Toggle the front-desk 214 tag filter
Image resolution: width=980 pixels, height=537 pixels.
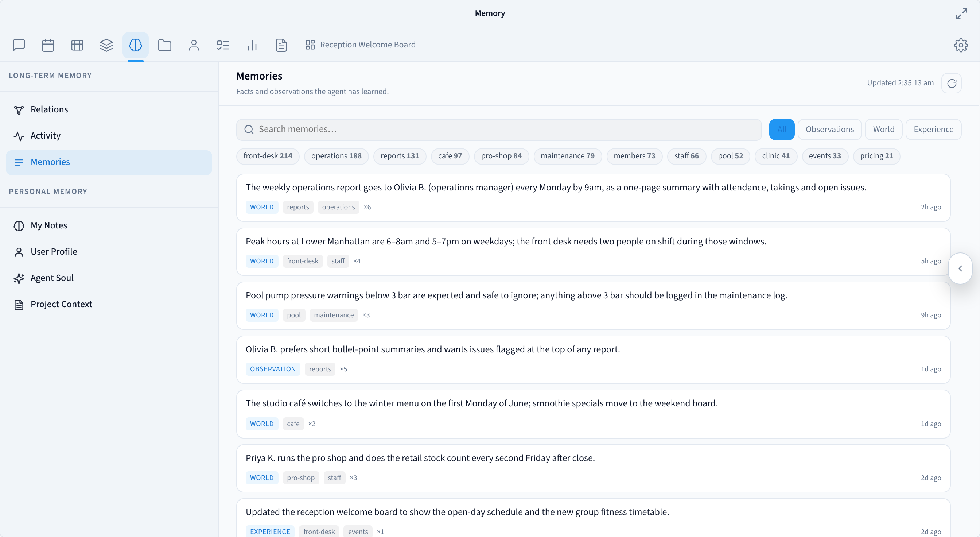(x=268, y=156)
